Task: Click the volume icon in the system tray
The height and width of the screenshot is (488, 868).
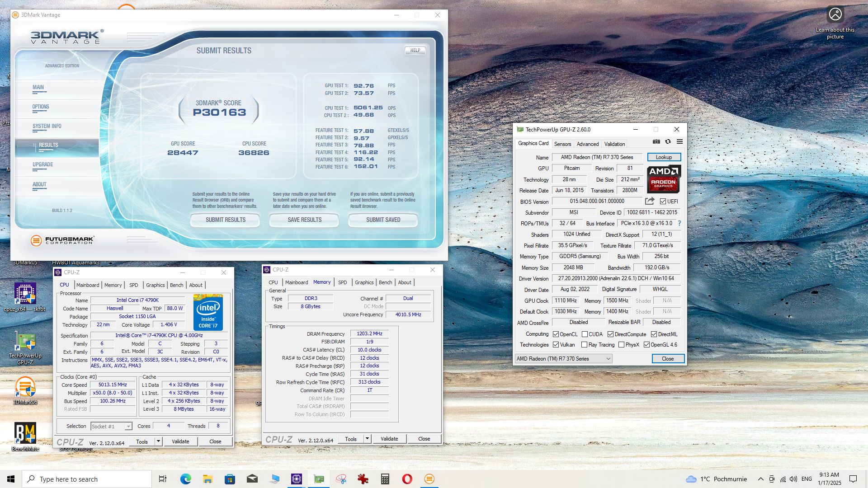Action: 793,479
